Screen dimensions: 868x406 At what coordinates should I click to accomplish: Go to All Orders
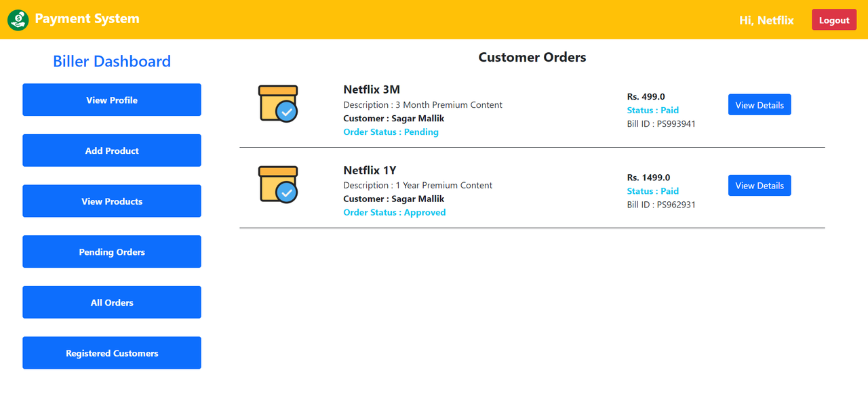pos(112,302)
